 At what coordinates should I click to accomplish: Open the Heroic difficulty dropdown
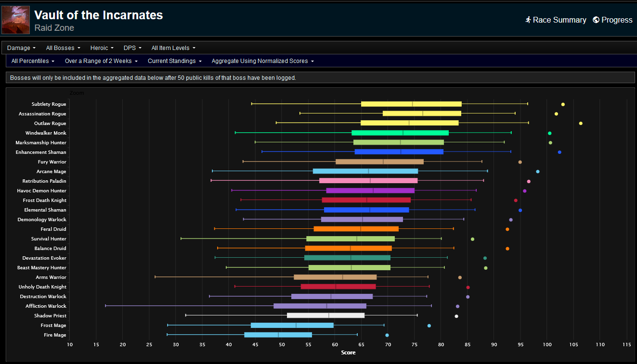coord(102,48)
